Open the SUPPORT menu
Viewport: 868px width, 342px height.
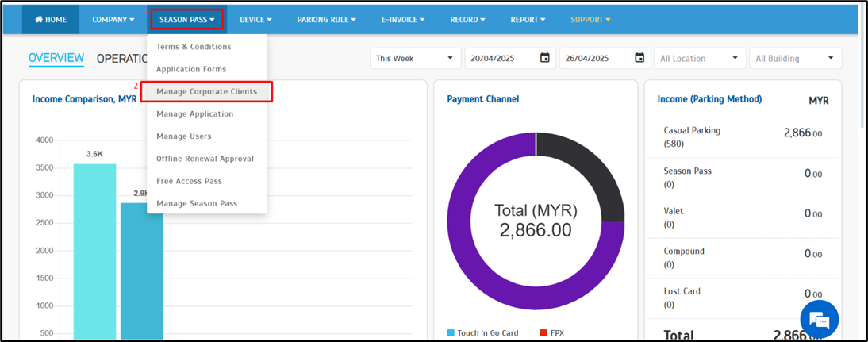[590, 19]
